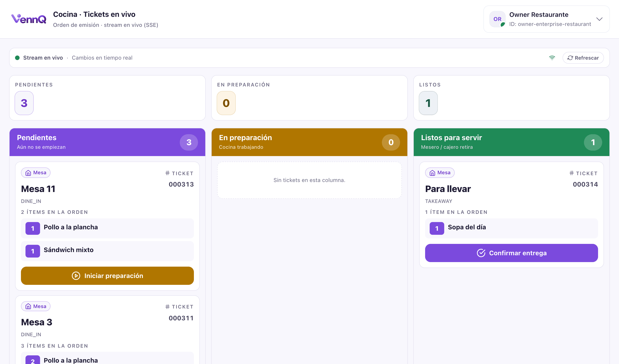Click the Listos para servir column title
This screenshot has height=364, width=619.
pos(452,138)
